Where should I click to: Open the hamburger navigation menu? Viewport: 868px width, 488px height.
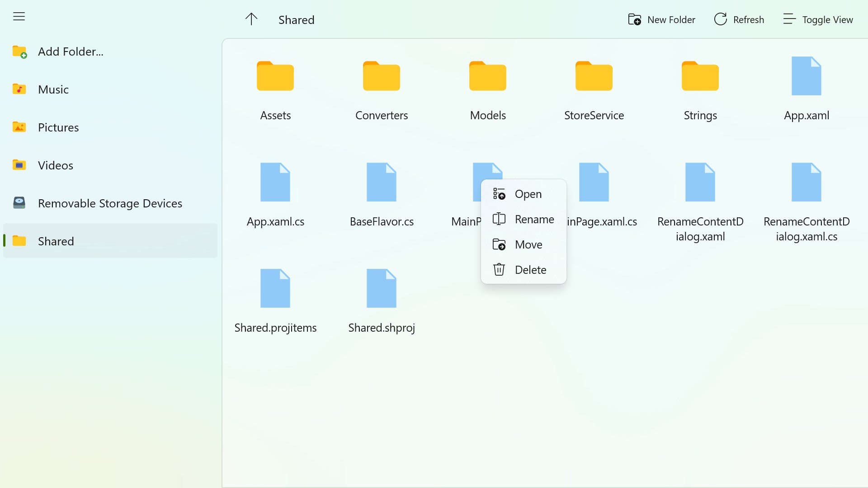19,17
